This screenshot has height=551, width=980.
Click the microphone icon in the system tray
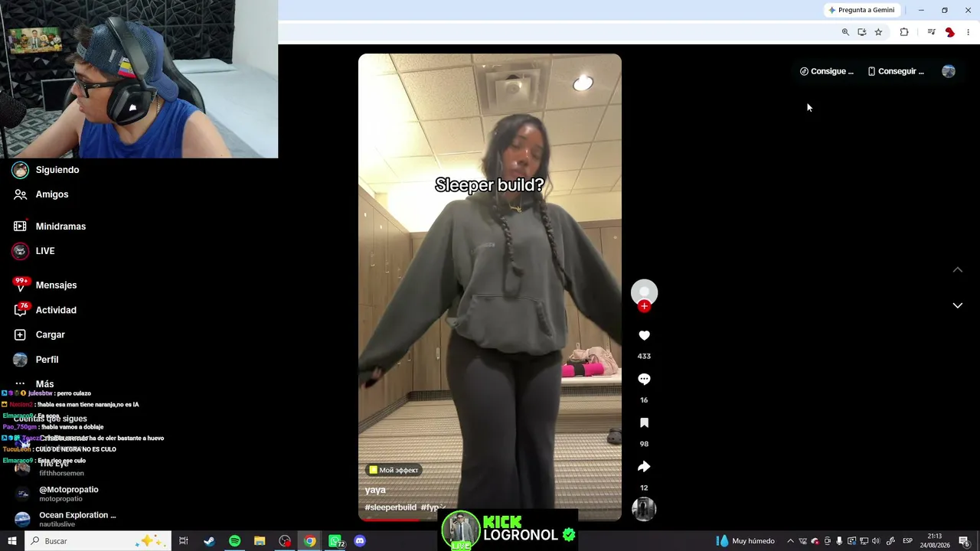pos(839,541)
